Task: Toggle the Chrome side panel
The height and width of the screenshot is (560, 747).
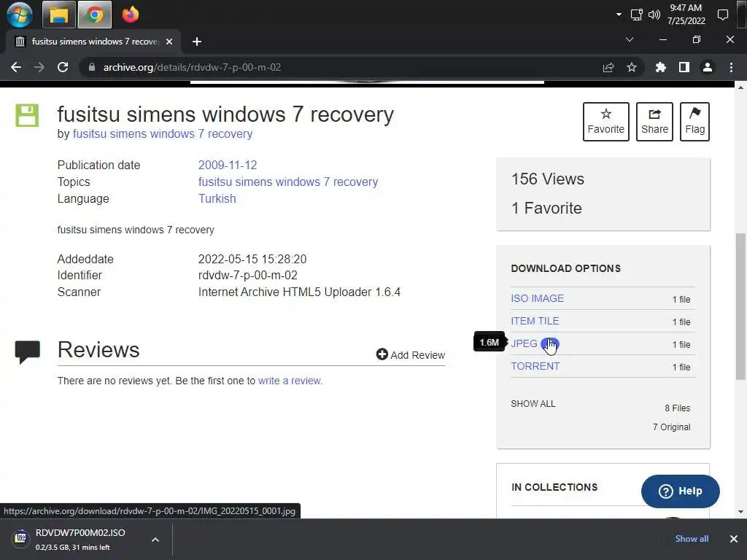Action: pos(684,68)
